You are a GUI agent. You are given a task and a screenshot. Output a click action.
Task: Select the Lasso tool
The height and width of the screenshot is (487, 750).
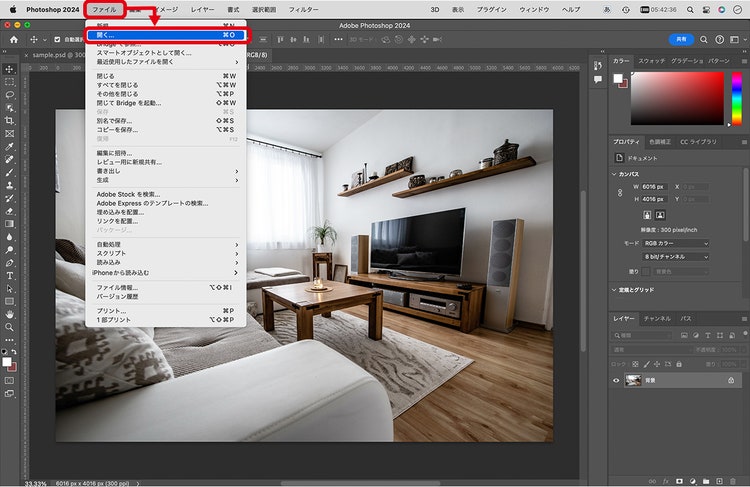(x=9, y=95)
